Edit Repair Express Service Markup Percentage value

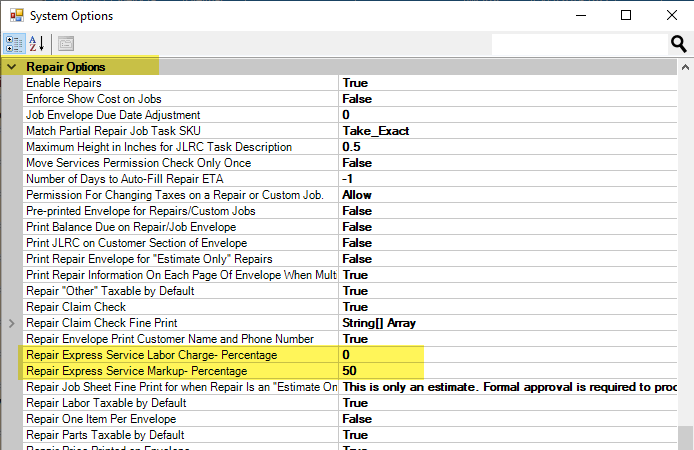350,371
